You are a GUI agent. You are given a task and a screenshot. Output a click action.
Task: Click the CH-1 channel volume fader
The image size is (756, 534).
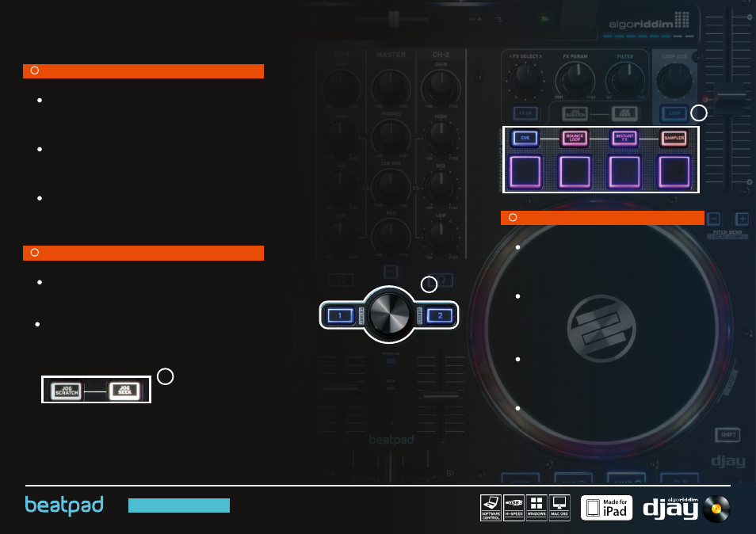(341, 387)
